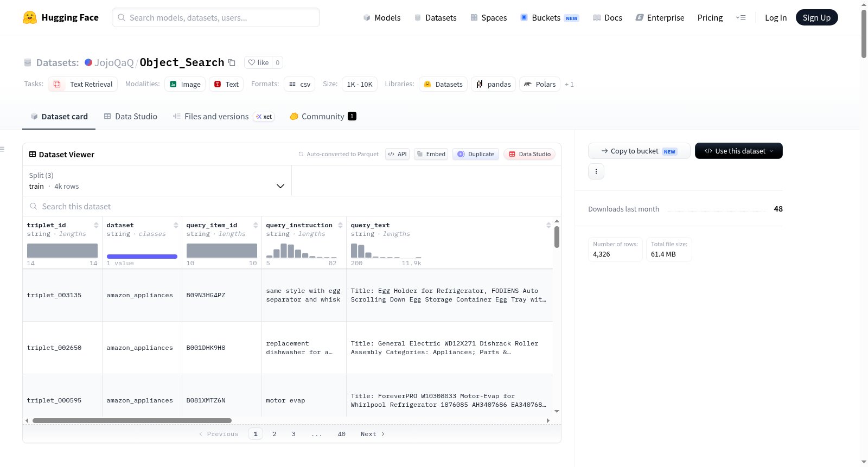Click the xet storage badge
868x467 pixels.
tap(264, 117)
